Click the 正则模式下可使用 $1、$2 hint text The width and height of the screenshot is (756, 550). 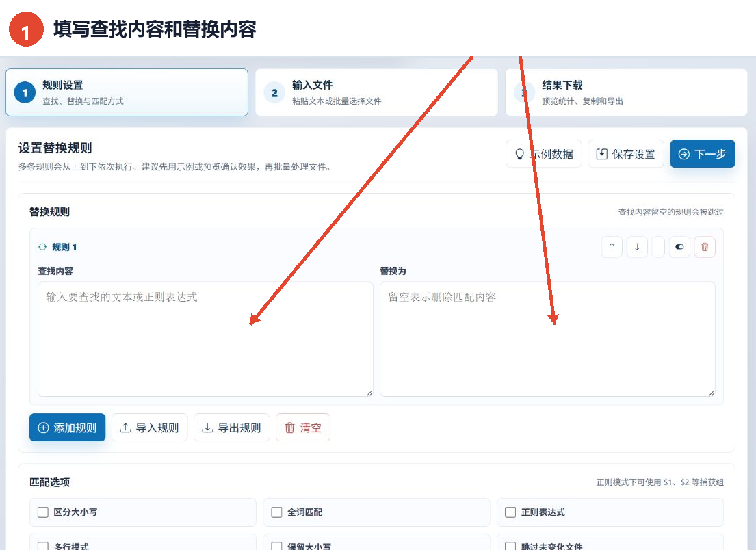(660, 482)
